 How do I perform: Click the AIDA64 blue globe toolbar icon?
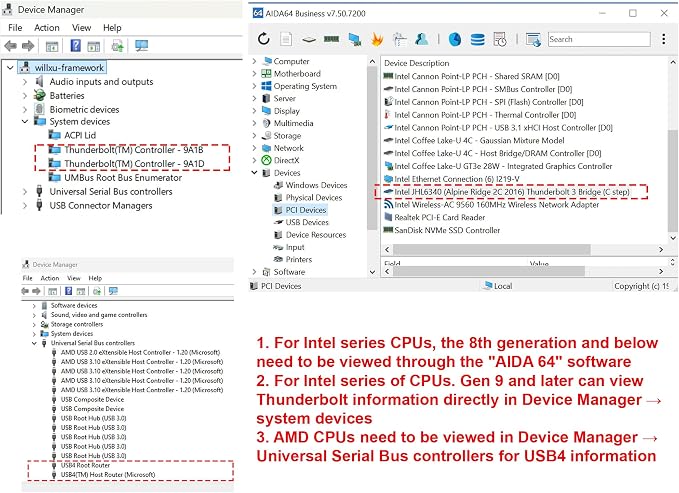[x=454, y=39]
